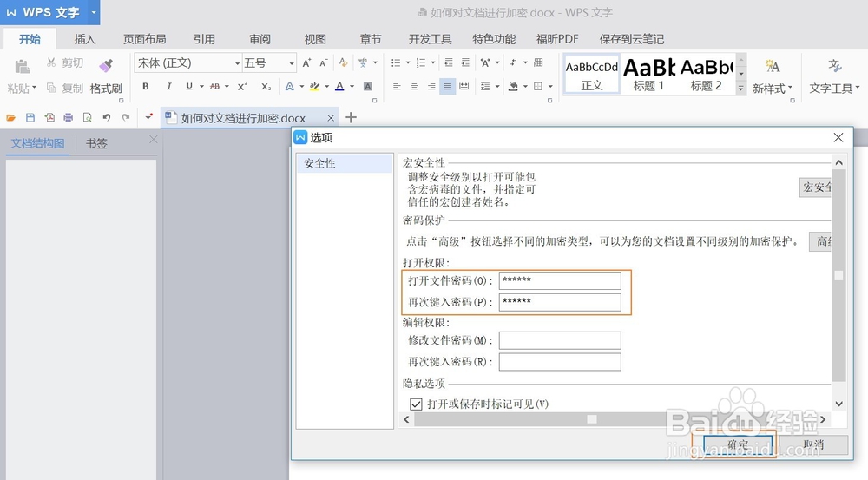This screenshot has height=480, width=868.
Task: Click the 打开文件密码(O) password field
Action: [x=560, y=280]
